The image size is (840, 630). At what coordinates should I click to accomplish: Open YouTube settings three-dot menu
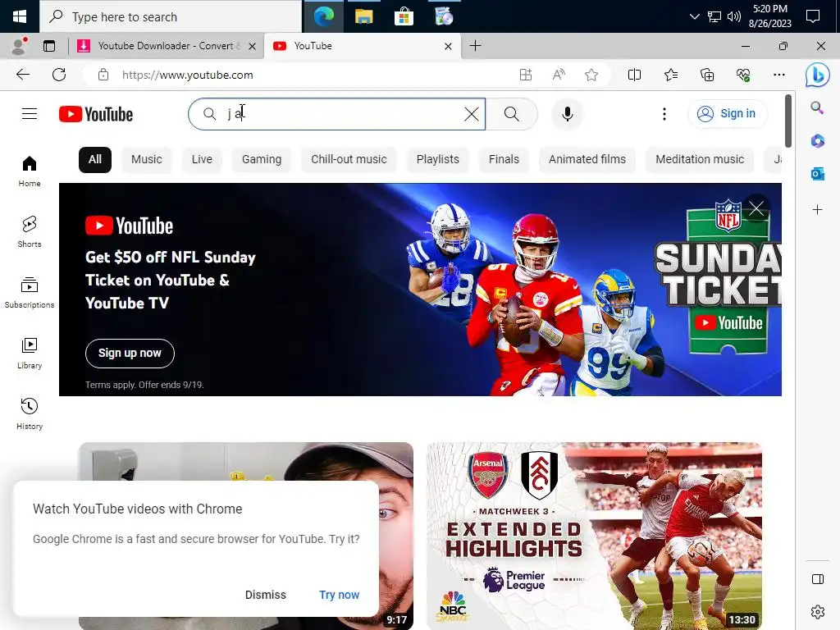point(664,113)
